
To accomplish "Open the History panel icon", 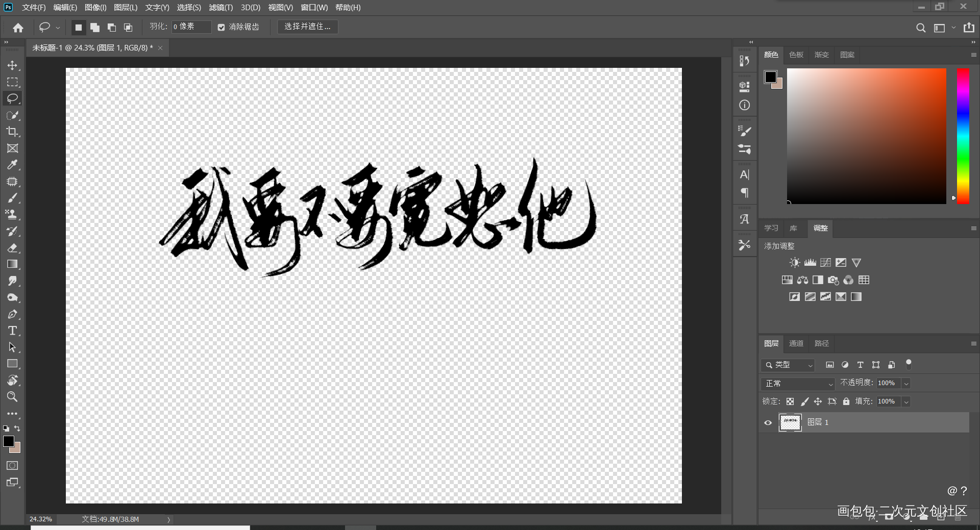I will [x=745, y=61].
